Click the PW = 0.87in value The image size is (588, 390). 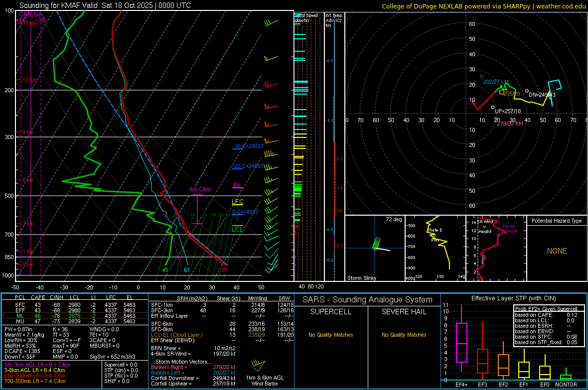pos(18,329)
